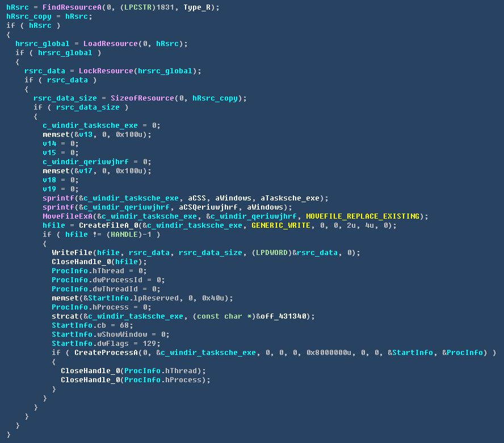504x443 pixels.
Task: Select the (LPCSTR)1831 resource ID argument
Action: [147, 7]
